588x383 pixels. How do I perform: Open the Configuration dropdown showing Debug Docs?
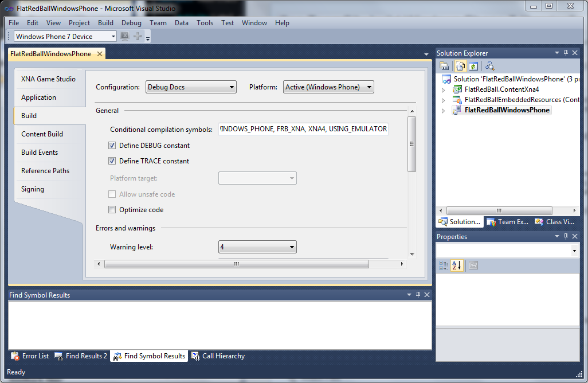[x=191, y=87]
